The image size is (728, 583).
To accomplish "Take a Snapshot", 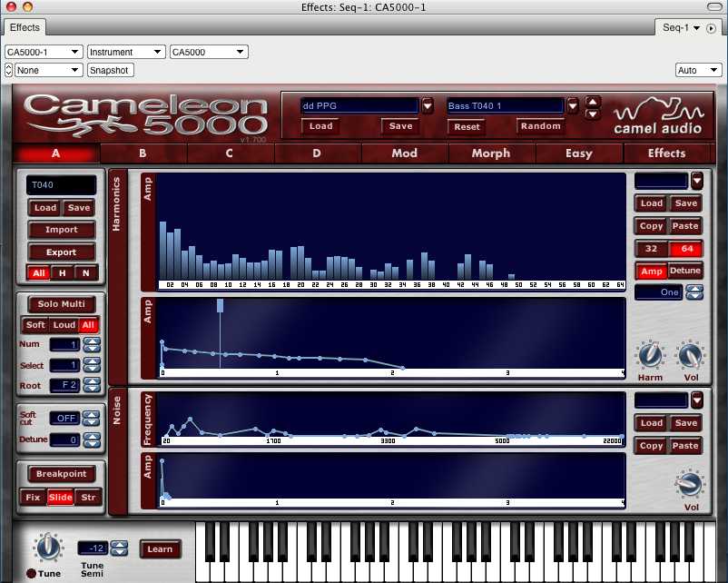I will [111, 70].
